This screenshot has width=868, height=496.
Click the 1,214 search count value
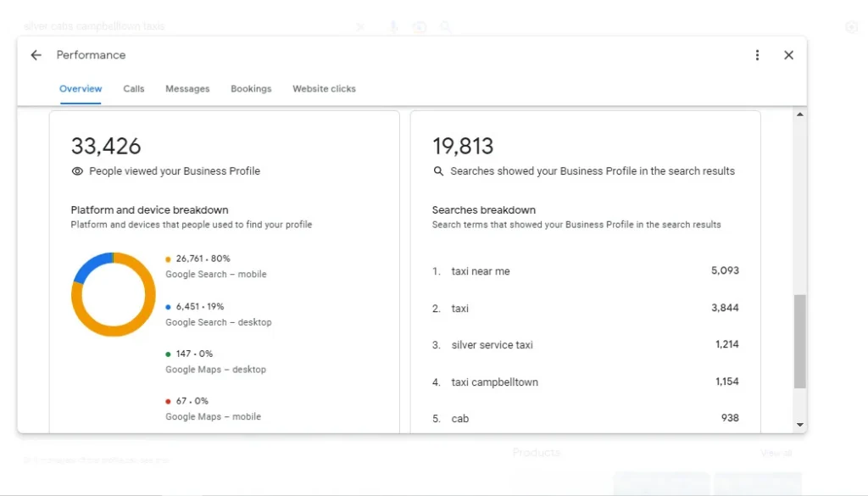click(726, 344)
